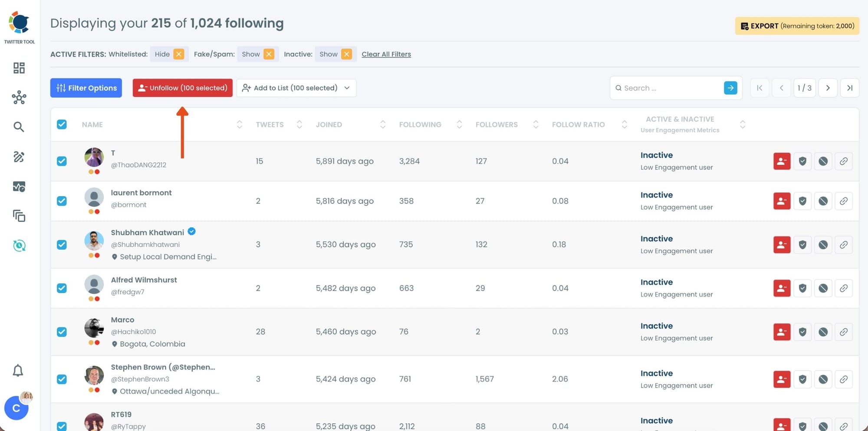Deselect the Stephen Brown row checkbox
868x431 pixels.
click(x=62, y=379)
